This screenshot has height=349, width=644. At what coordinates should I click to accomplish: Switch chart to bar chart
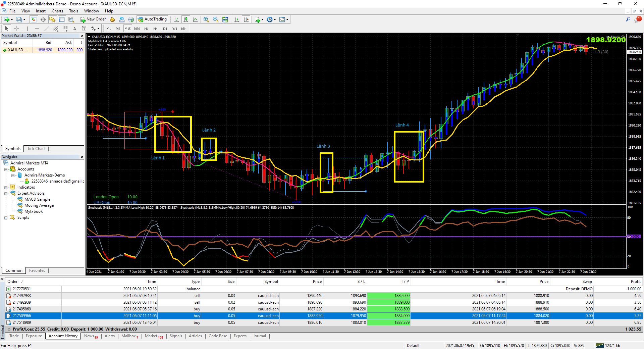176,19
